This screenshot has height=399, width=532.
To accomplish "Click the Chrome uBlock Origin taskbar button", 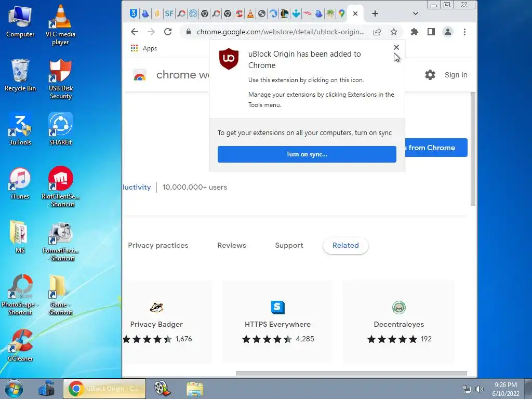I will click(x=104, y=389).
